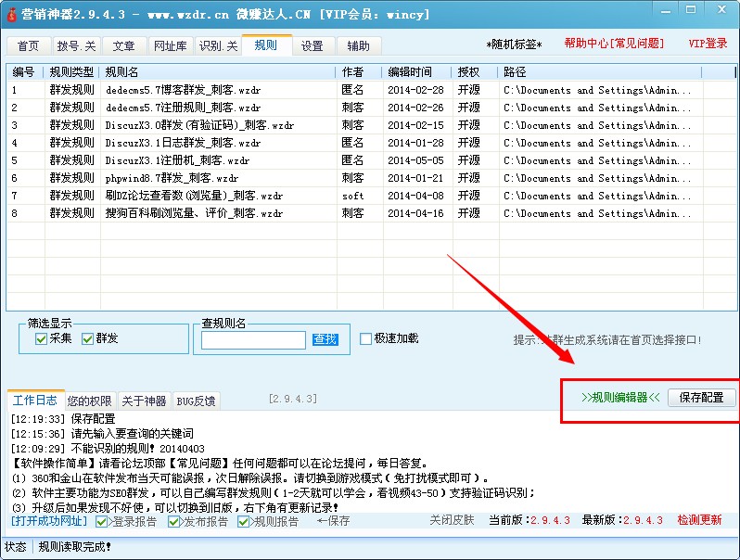Screen dimensions: 740x560
Task: Open the 首页 tab
Action: click(29, 45)
